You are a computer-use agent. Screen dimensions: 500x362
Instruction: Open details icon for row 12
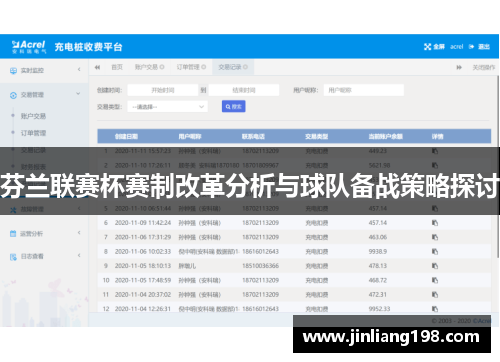435,309
